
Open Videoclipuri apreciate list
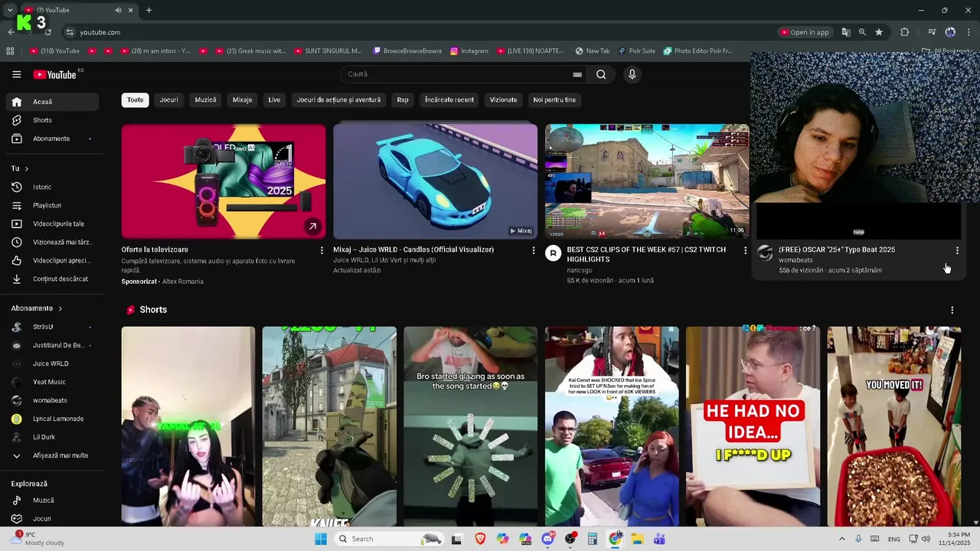click(x=52, y=260)
